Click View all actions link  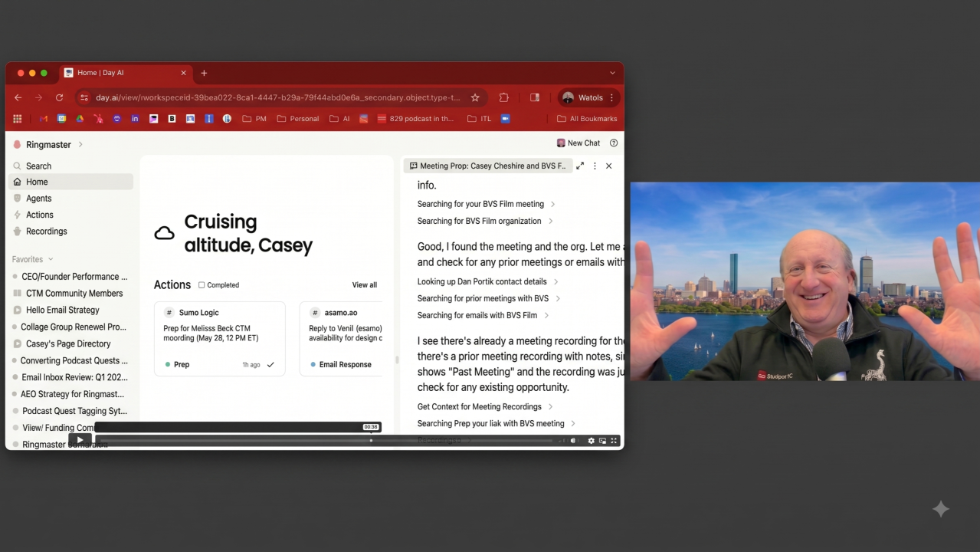point(365,285)
